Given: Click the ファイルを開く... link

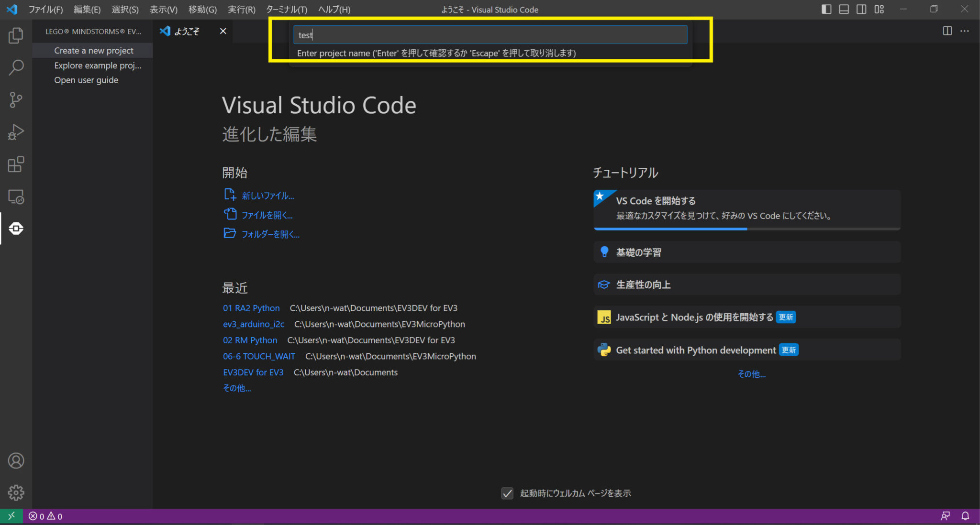Looking at the screenshot, I should point(267,215).
